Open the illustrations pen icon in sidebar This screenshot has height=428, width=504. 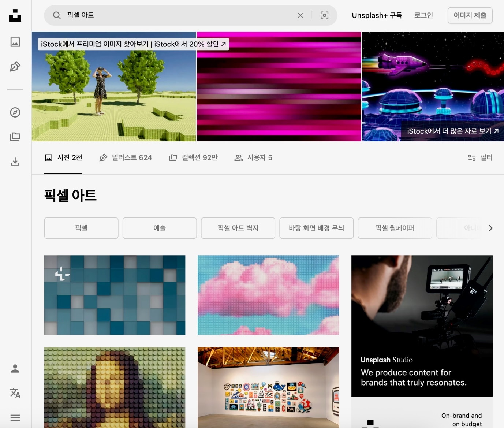pyautogui.click(x=15, y=66)
